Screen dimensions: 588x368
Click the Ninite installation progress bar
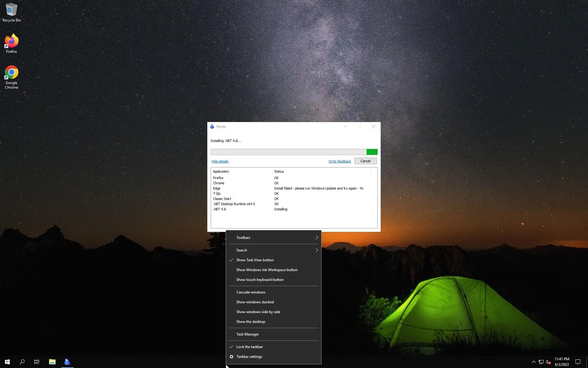point(294,152)
